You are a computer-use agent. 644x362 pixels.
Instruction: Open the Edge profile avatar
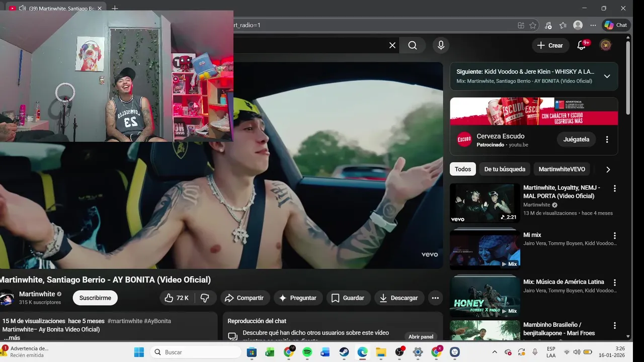pos(578,25)
